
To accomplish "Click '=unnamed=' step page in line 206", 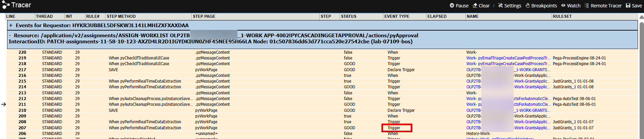I will coord(206,134).
